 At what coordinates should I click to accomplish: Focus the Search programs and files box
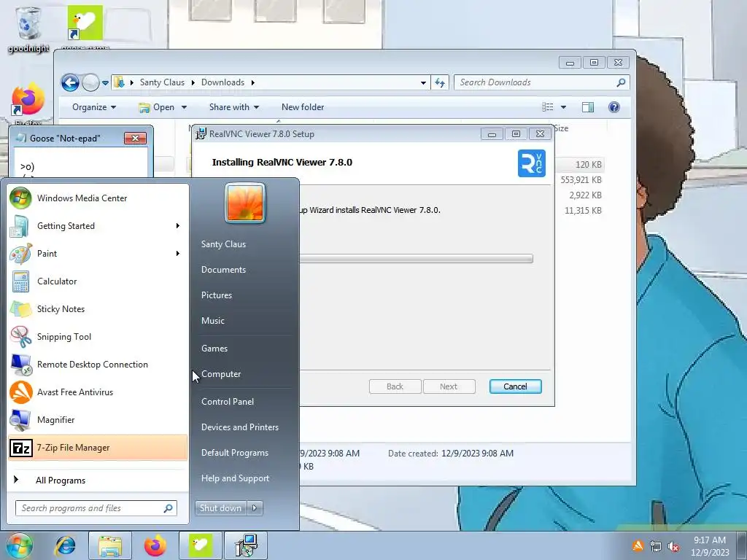[x=96, y=508]
